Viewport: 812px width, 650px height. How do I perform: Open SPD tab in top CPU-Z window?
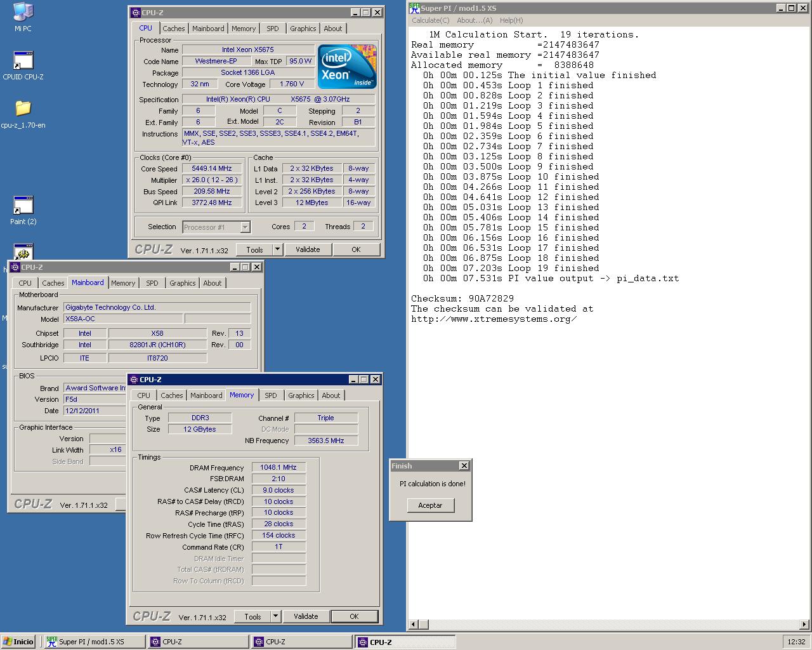point(273,29)
